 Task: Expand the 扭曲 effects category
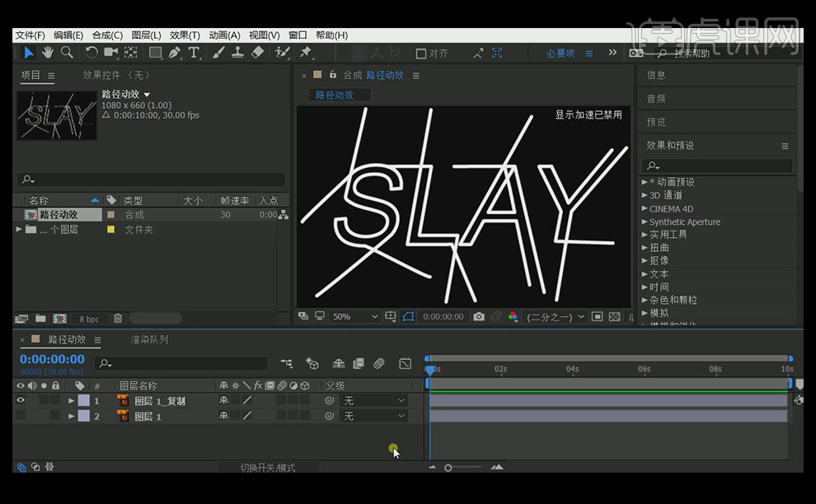[645, 248]
